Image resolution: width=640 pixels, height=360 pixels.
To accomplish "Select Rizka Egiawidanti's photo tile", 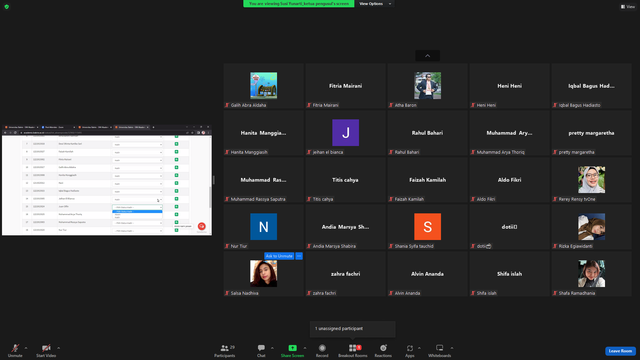I will (x=591, y=227).
